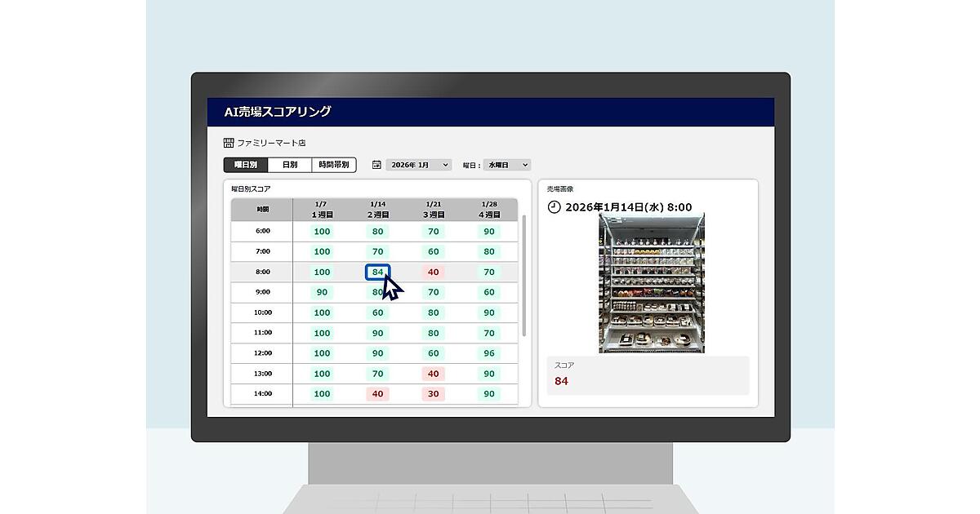980x514 pixels.
Task: Select score 70 at 11:00 in 4週目
Action: click(x=488, y=333)
